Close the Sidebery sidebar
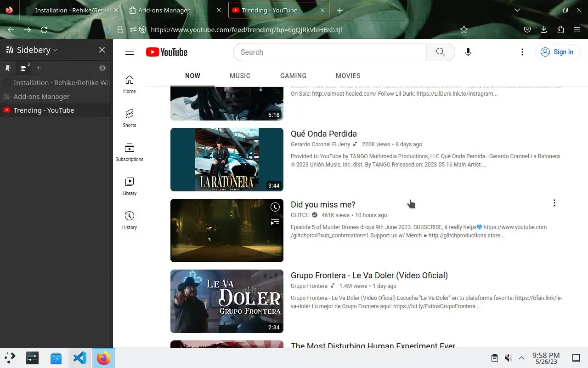588x368 pixels. 102,50
